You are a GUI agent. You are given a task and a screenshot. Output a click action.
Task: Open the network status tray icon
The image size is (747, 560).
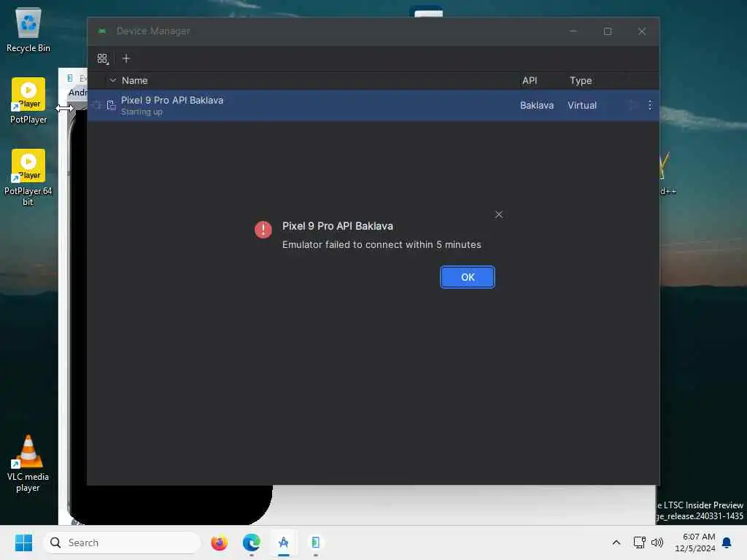639,542
